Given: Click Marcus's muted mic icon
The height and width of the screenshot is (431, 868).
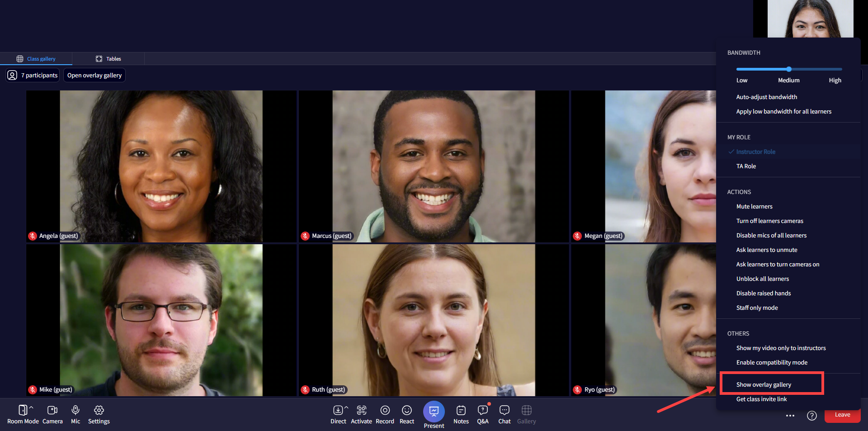Looking at the screenshot, I should pos(305,236).
